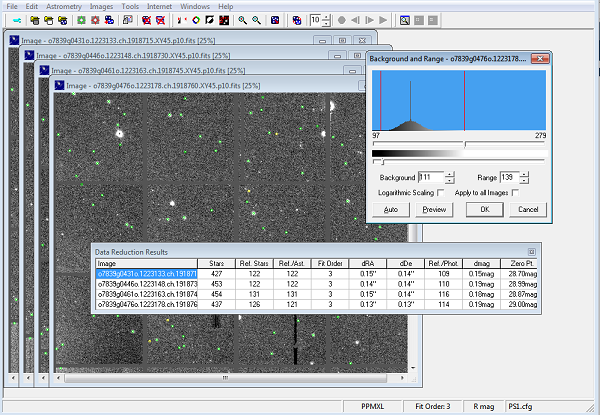
Task: Decrease the Background value with down arrow
Action: pos(450,181)
